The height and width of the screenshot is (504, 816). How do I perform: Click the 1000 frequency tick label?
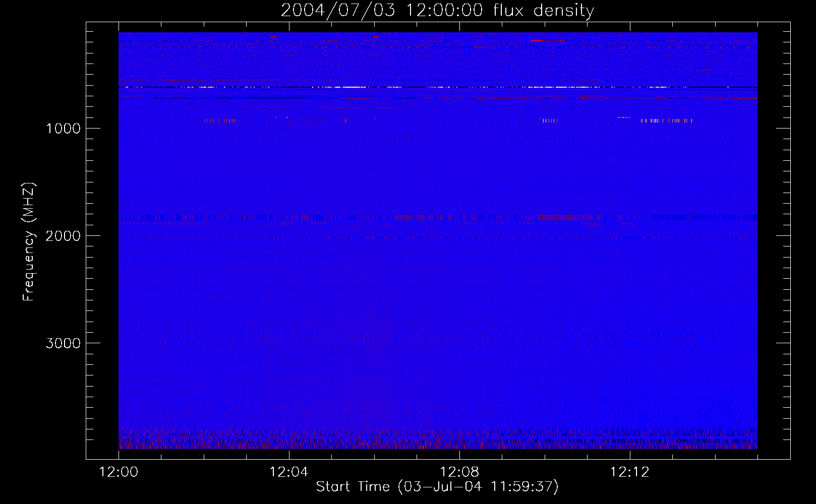[63, 129]
